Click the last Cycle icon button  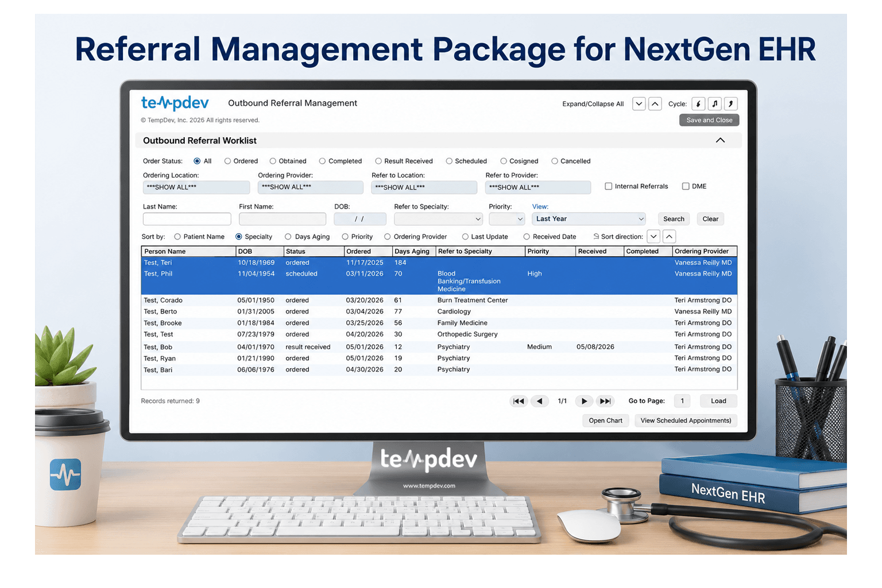tap(730, 104)
